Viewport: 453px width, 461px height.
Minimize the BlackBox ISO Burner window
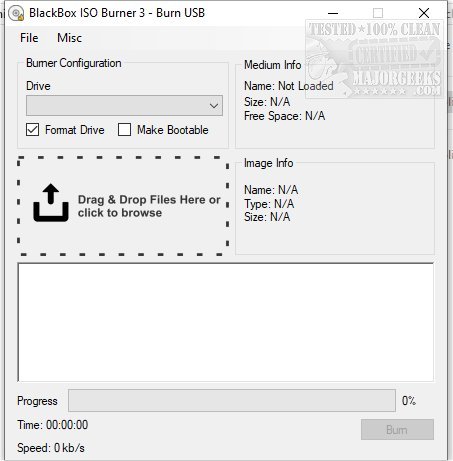click(x=333, y=13)
